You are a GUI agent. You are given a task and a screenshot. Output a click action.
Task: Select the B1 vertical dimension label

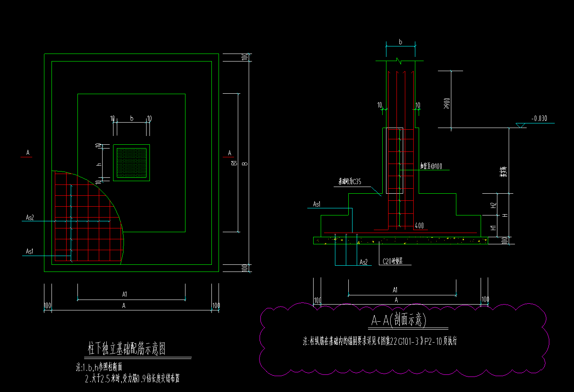pos(234,162)
